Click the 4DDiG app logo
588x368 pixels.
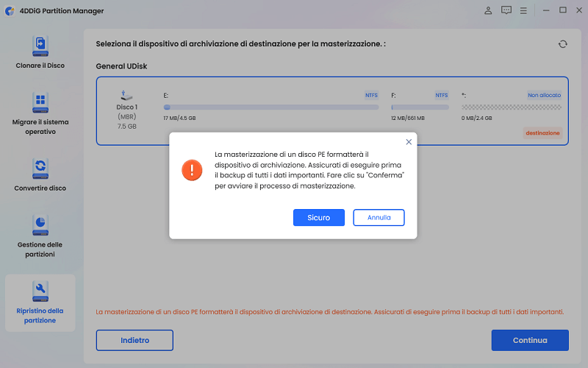10,11
